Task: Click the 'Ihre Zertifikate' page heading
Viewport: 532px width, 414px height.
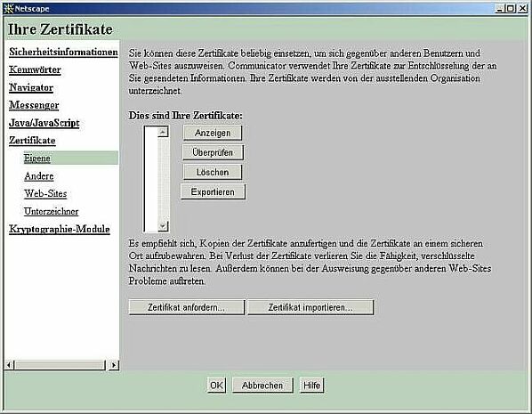Action: [60, 29]
